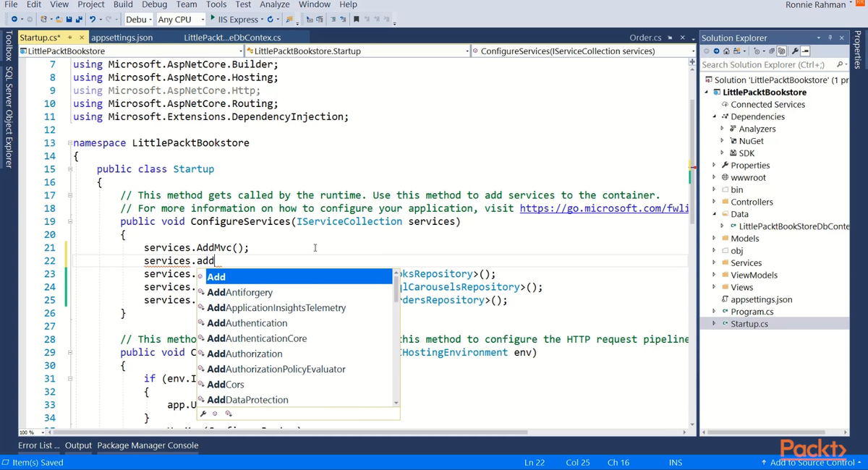Image resolution: width=868 pixels, height=470 pixels.
Task: Click wrench filter icon below IntelliSense list
Action: tap(204, 414)
